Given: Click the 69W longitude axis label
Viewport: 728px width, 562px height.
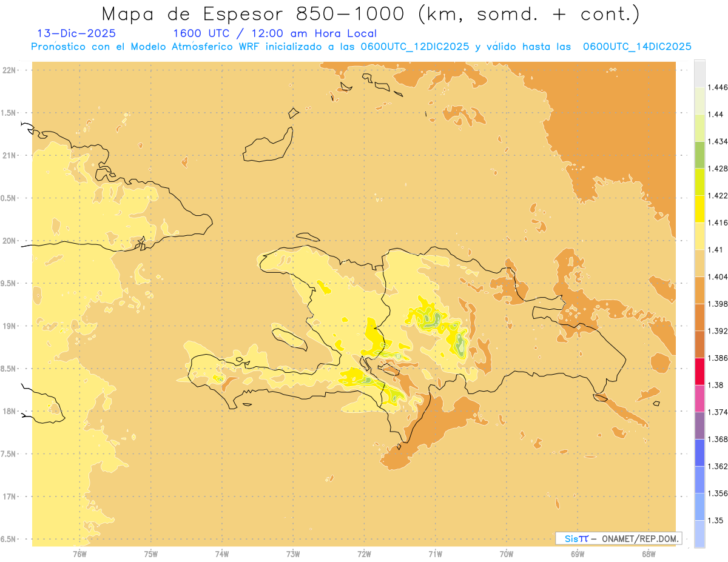Looking at the screenshot, I should 577,554.
